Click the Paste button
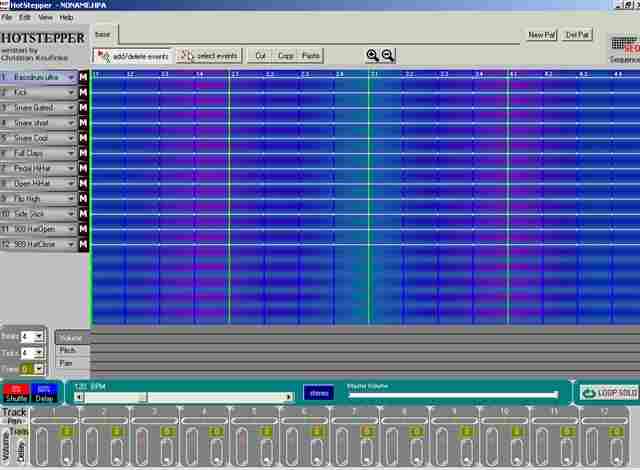Image resolution: width=640 pixels, height=470 pixels. pyautogui.click(x=311, y=56)
